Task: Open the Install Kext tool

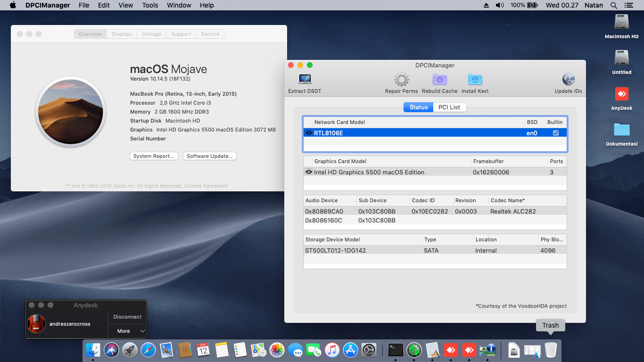Action: pyautogui.click(x=475, y=79)
